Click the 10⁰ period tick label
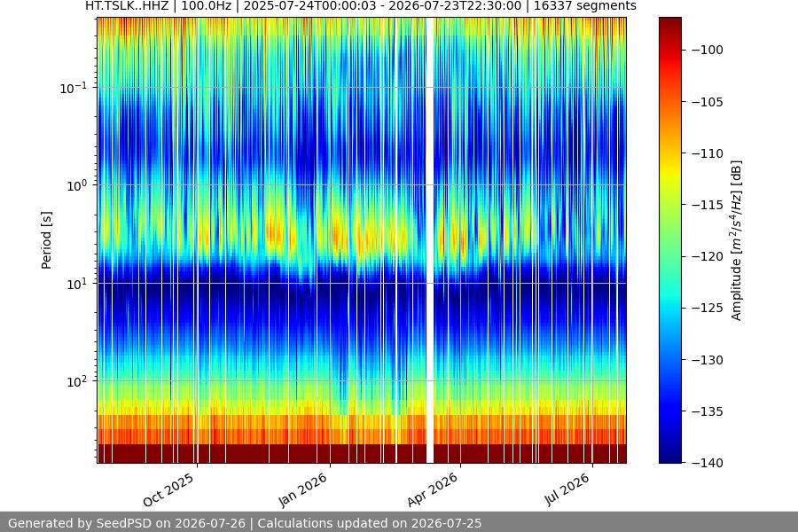Viewport: 798px width, 532px height. [x=77, y=185]
